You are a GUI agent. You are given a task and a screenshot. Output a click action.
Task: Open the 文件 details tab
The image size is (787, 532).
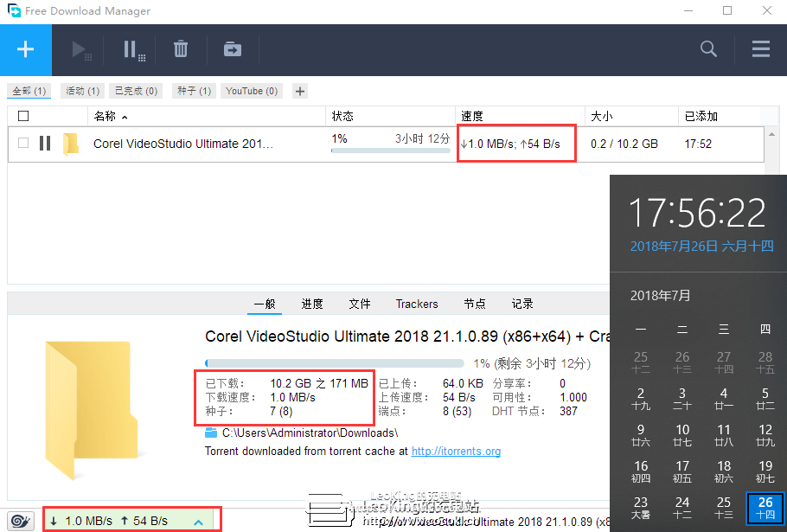coord(360,304)
